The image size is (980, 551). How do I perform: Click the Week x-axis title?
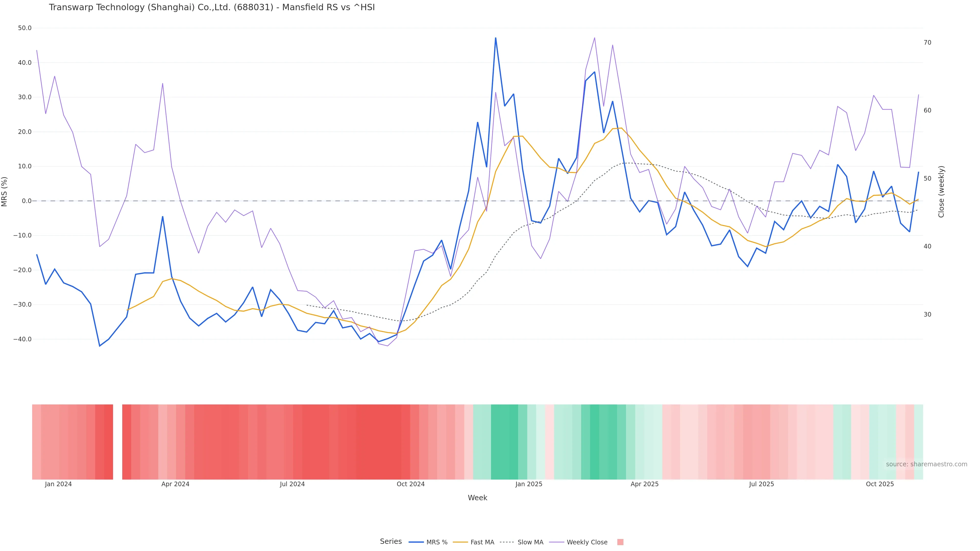pyautogui.click(x=477, y=498)
